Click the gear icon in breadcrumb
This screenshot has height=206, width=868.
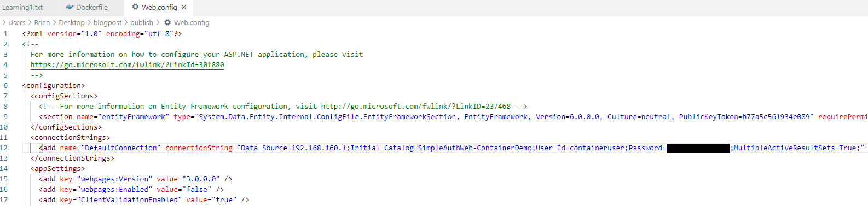pyautogui.click(x=167, y=22)
